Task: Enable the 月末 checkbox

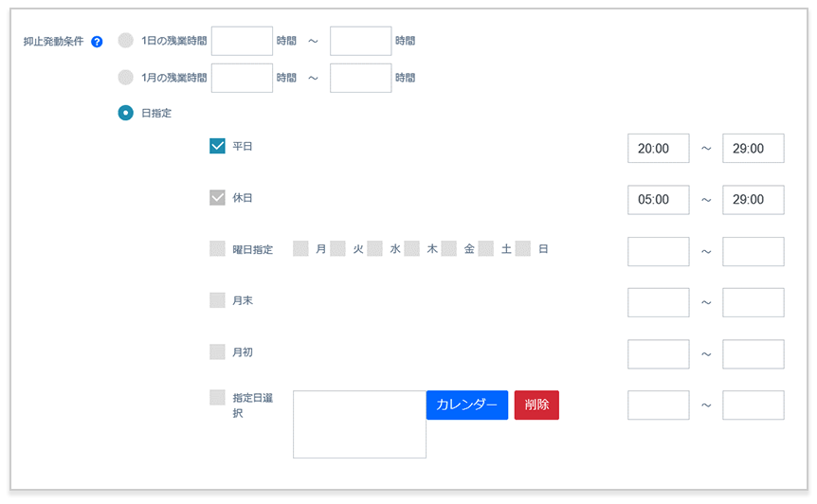Action: pyautogui.click(x=217, y=300)
